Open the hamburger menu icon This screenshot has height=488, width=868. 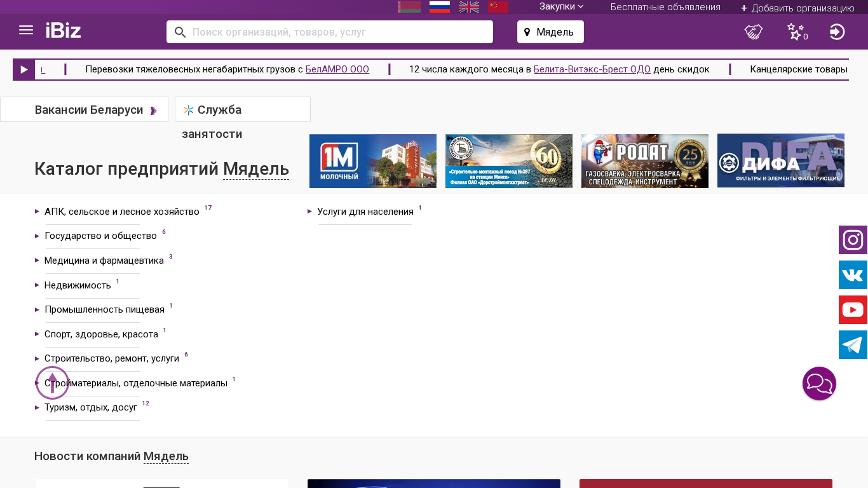click(26, 30)
